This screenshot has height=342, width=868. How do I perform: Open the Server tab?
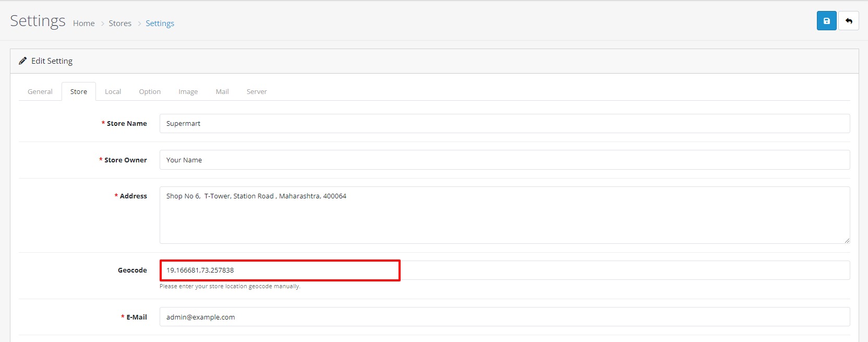click(x=257, y=92)
